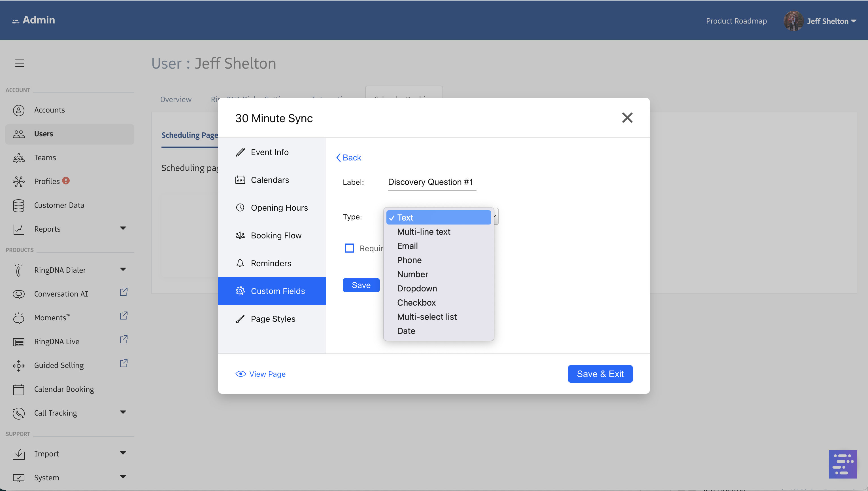Open the chat widget icon at bottom right
This screenshot has height=491, width=868.
pos(843,464)
